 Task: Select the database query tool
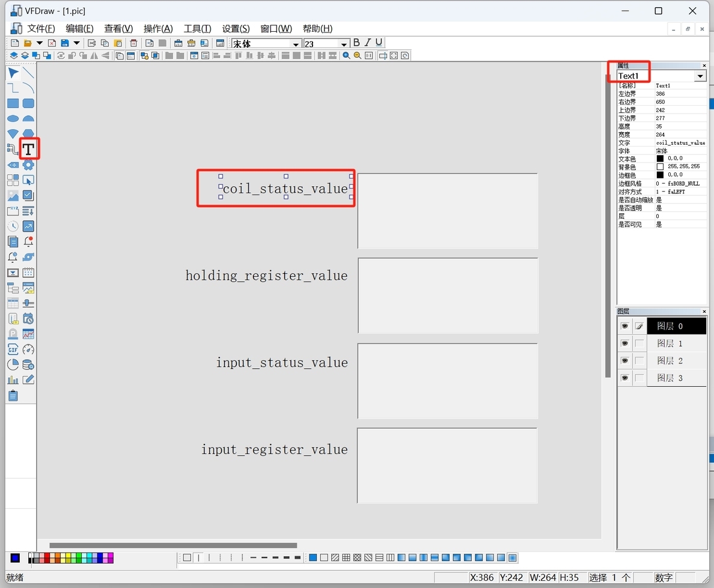coord(28,365)
